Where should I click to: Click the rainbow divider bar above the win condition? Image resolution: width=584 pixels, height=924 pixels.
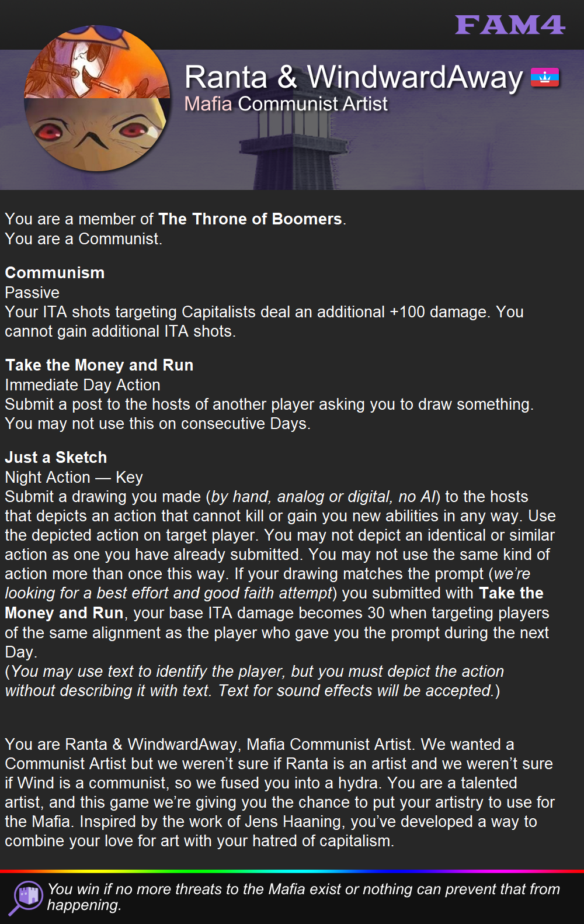[292, 871]
